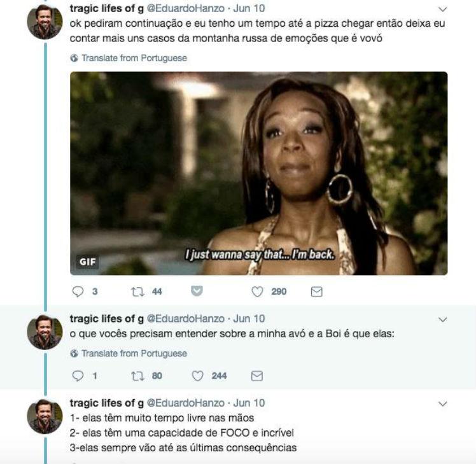Image resolution: width=476 pixels, height=464 pixels.
Task: Open the 'tragic lifes of g' name on the third tweet
Action: 106,403
